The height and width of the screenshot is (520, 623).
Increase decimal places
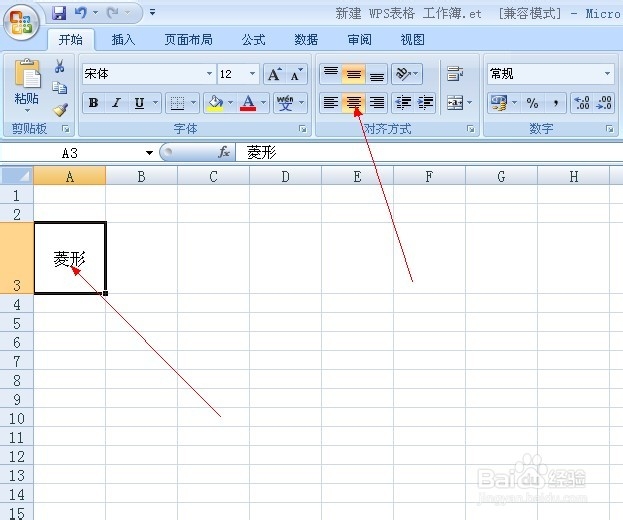pyautogui.click(x=582, y=103)
